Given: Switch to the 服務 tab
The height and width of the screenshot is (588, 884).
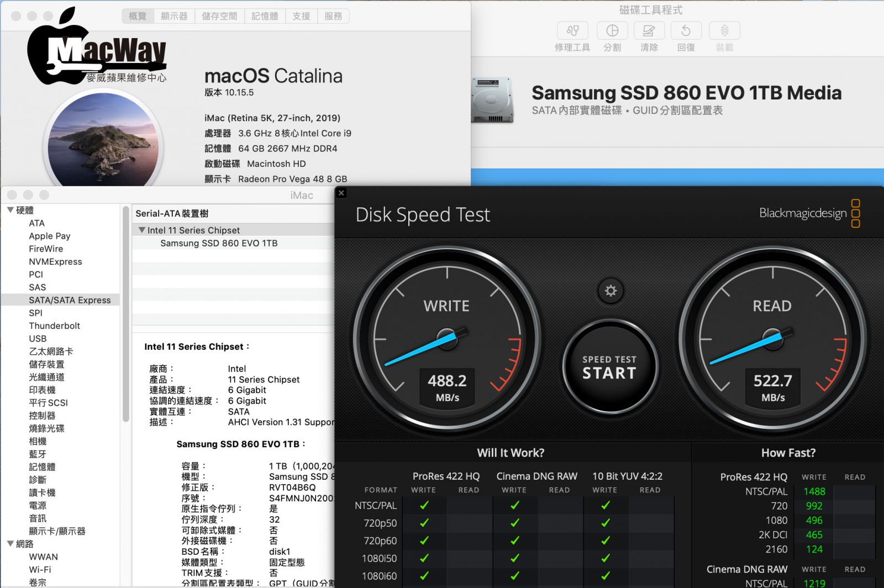Looking at the screenshot, I should (x=333, y=16).
